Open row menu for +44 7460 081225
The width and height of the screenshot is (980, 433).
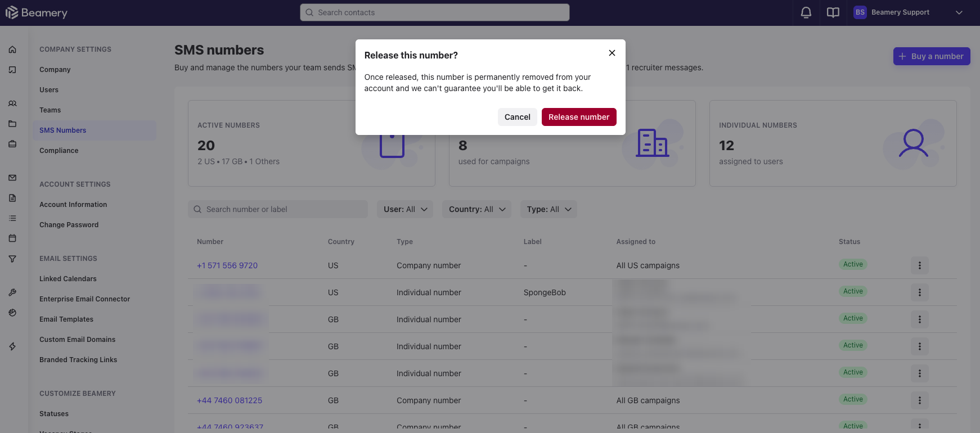(x=920, y=400)
